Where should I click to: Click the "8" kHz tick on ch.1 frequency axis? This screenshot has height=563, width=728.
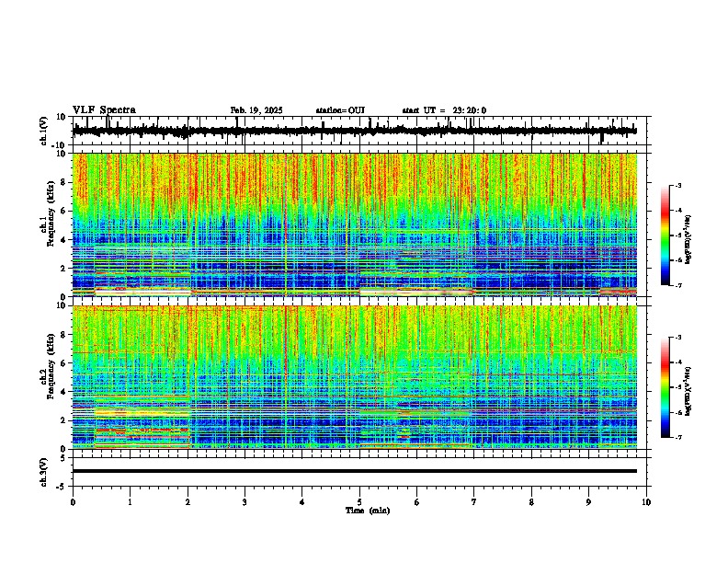[63, 182]
